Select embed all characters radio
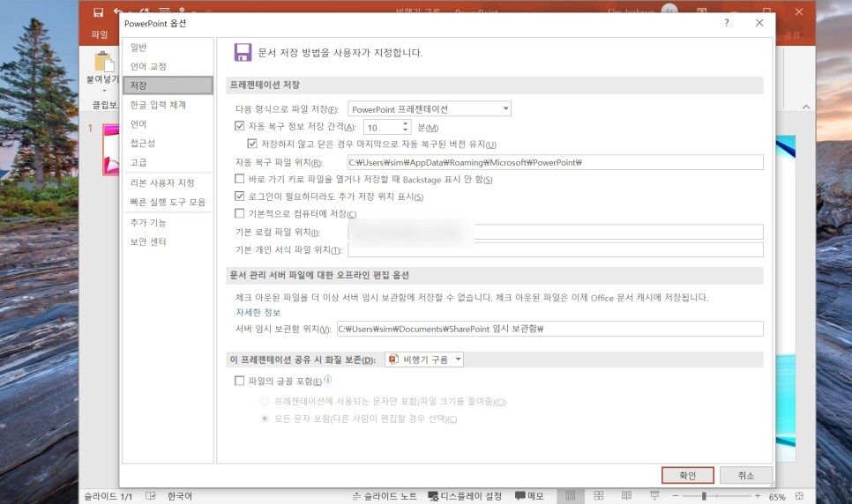 click(265, 419)
